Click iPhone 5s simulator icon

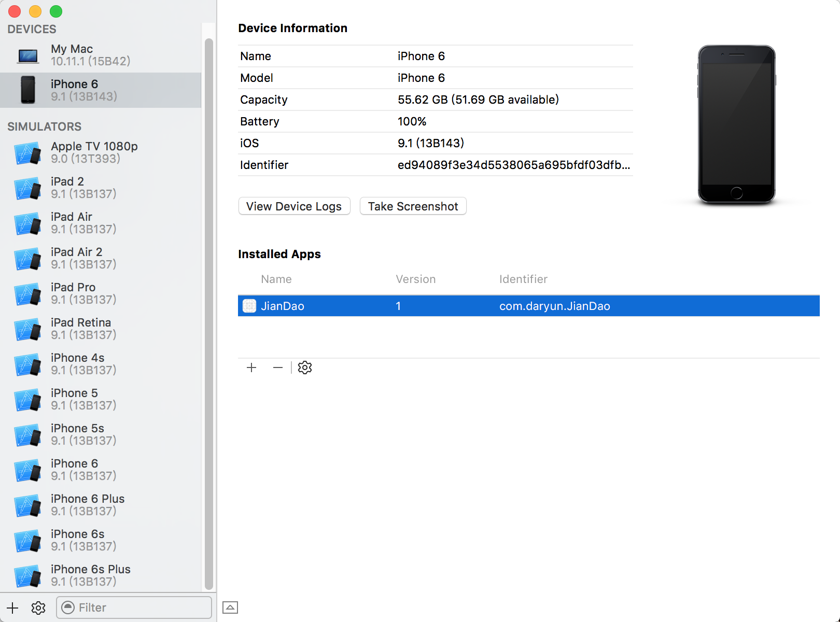click(x=28, y=435)
